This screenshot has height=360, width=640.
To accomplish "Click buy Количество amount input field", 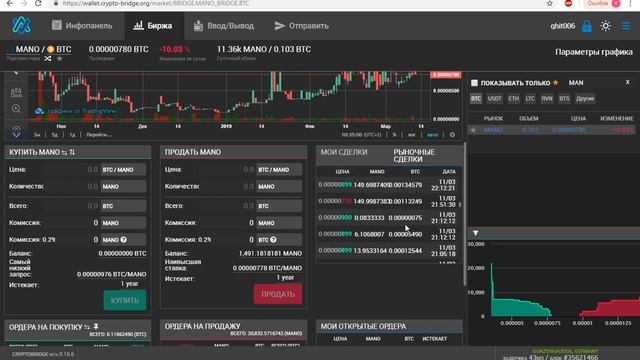I will 72,187.
